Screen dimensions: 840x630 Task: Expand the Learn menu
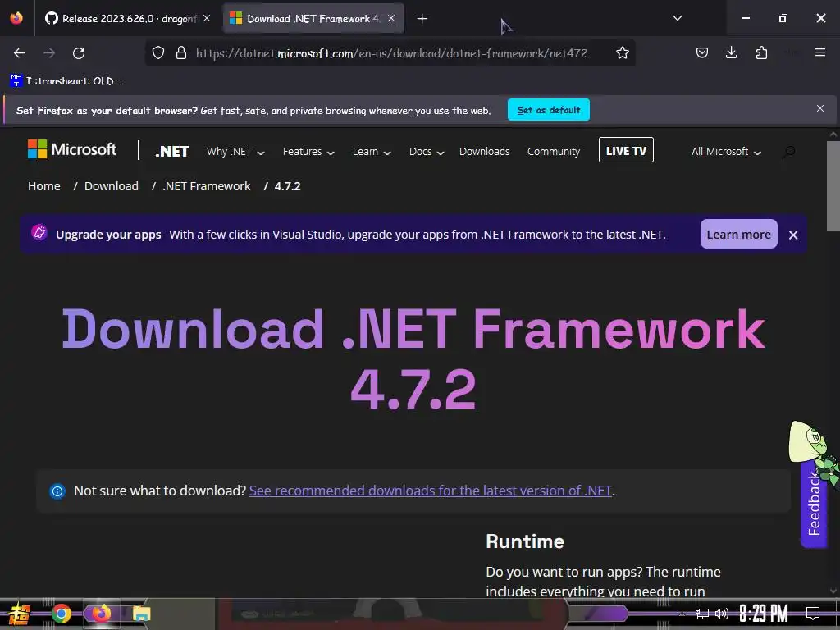(372, 152)
